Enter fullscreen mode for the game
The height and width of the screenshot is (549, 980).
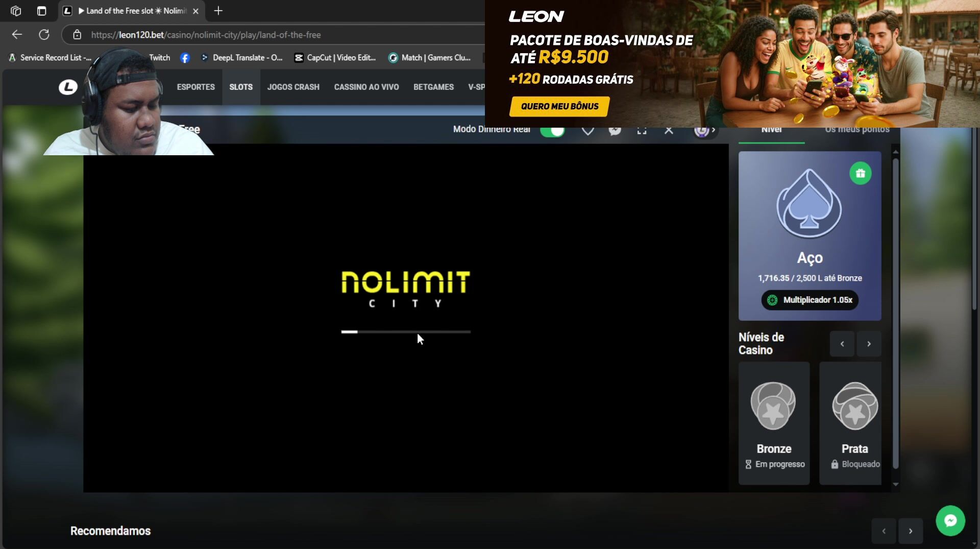point(642,131)
